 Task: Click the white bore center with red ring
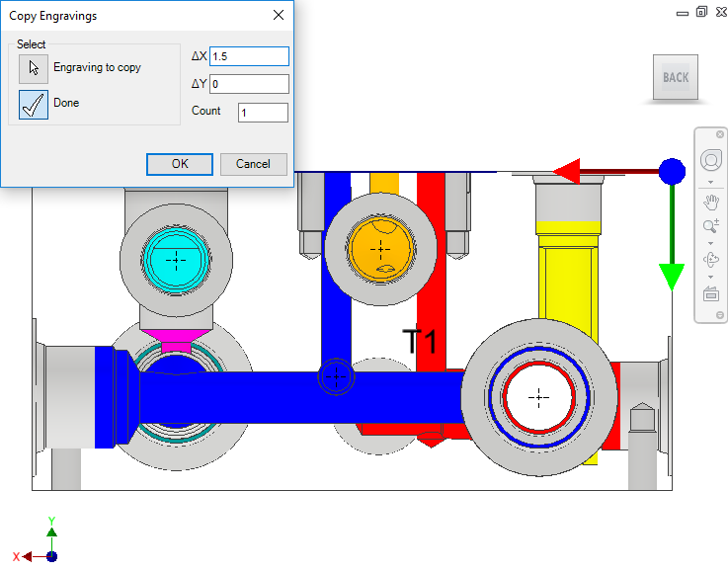538,397
